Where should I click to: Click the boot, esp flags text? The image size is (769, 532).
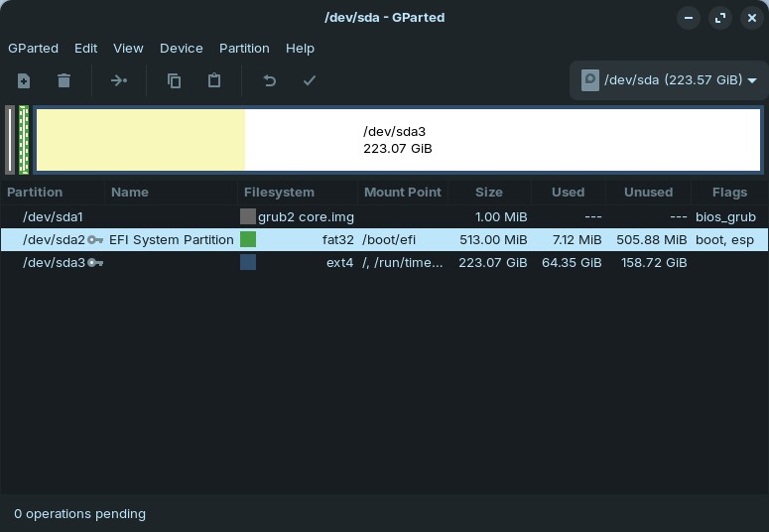coord(724,240)
